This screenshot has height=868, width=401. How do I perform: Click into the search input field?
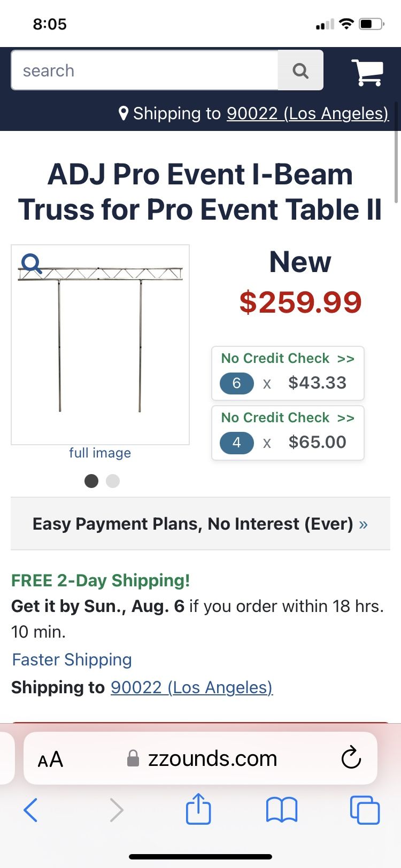pos(144,71)
